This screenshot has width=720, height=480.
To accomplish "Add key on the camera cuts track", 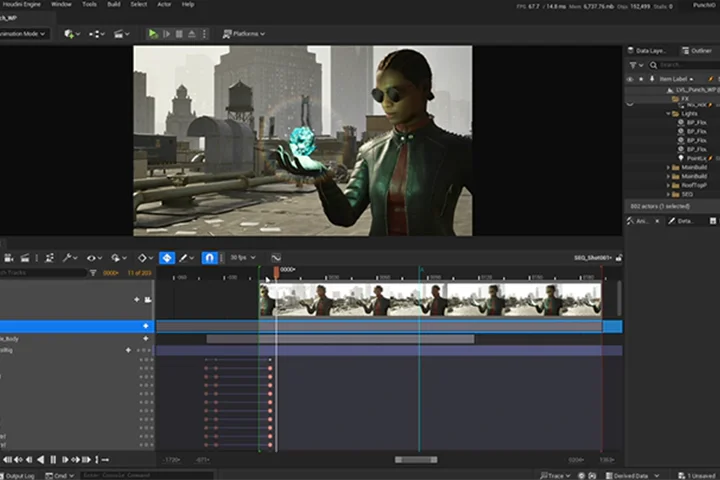I will 137,299.
